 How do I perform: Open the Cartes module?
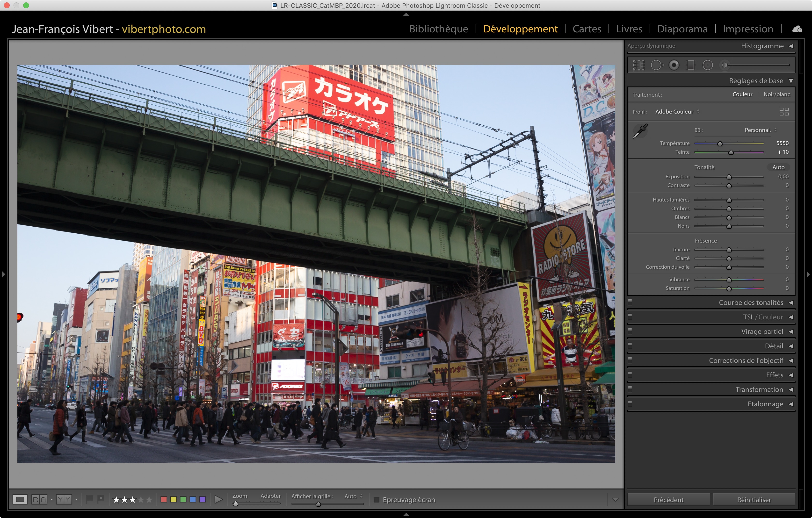click(587, 29)
